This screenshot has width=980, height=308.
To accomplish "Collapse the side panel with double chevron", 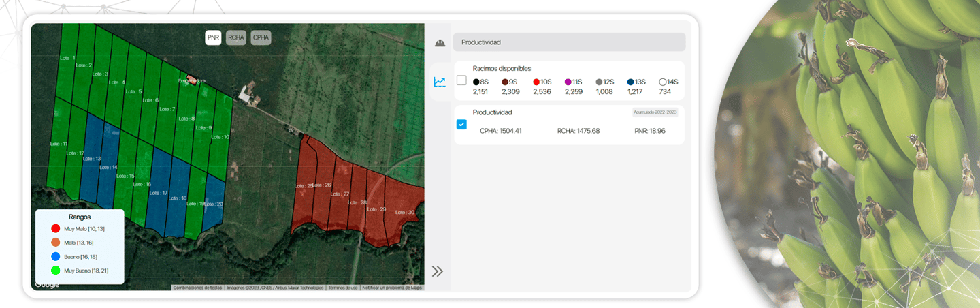I will tap(438, 271).
